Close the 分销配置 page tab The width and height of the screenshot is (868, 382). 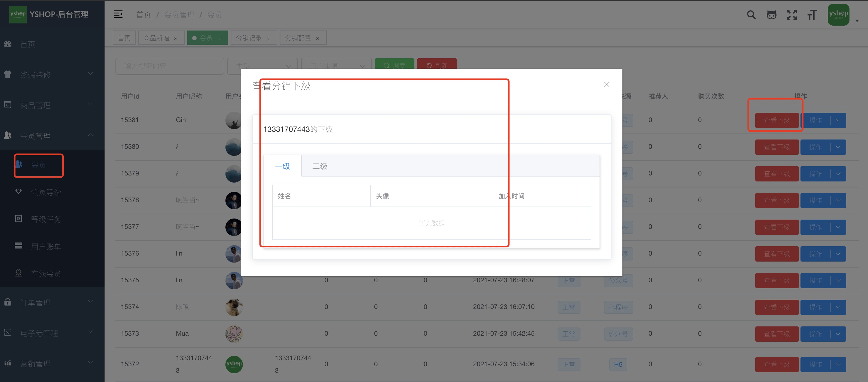pos(317,38)
